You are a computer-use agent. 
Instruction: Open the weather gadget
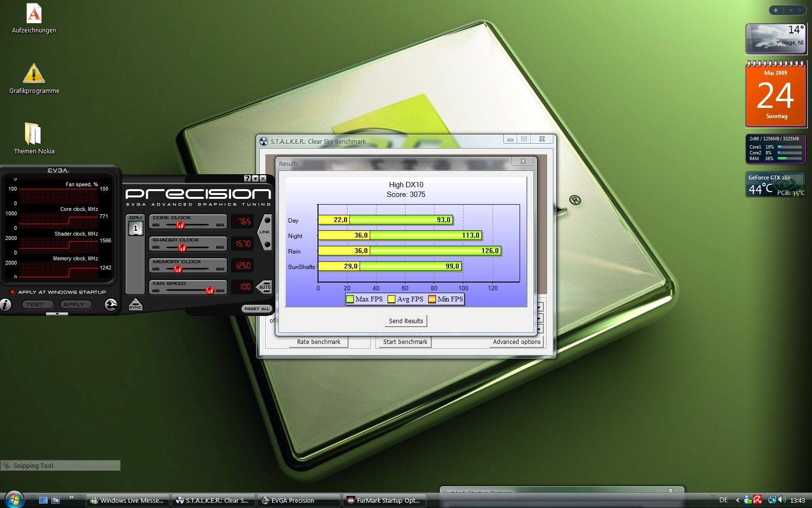tap(776, 38)
